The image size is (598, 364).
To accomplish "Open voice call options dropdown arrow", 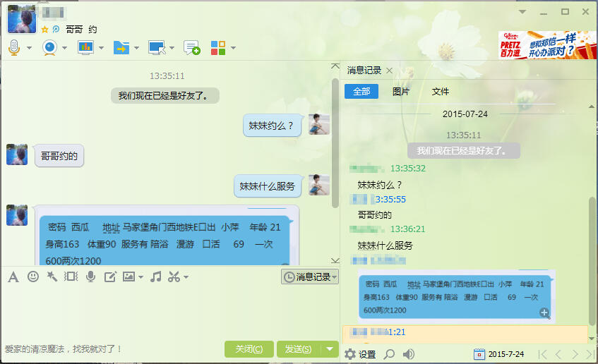I will point(29,48).
